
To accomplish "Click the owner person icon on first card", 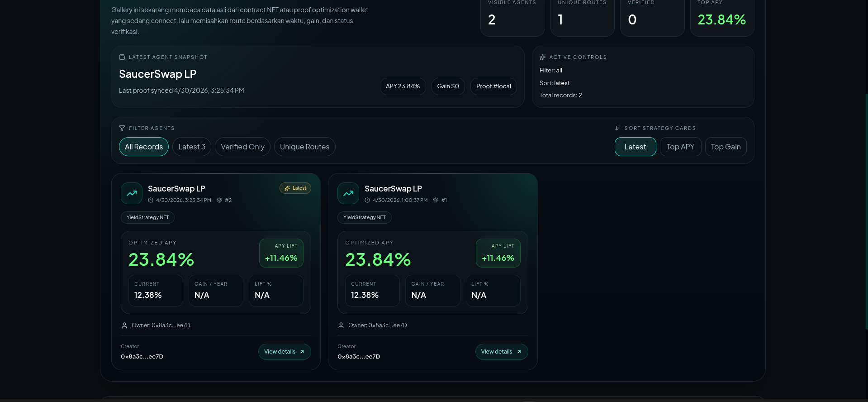I will [x=124, y=325].
